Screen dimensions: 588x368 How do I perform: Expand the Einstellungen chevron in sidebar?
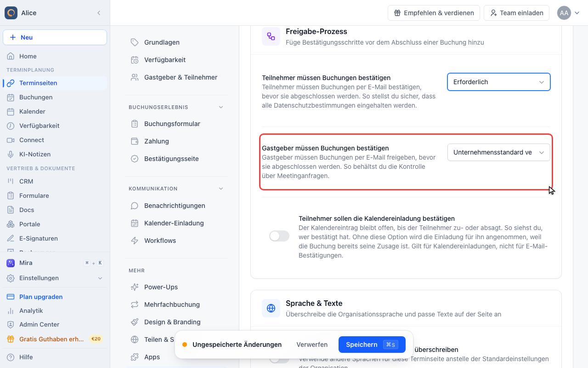(x=100, y=278)
